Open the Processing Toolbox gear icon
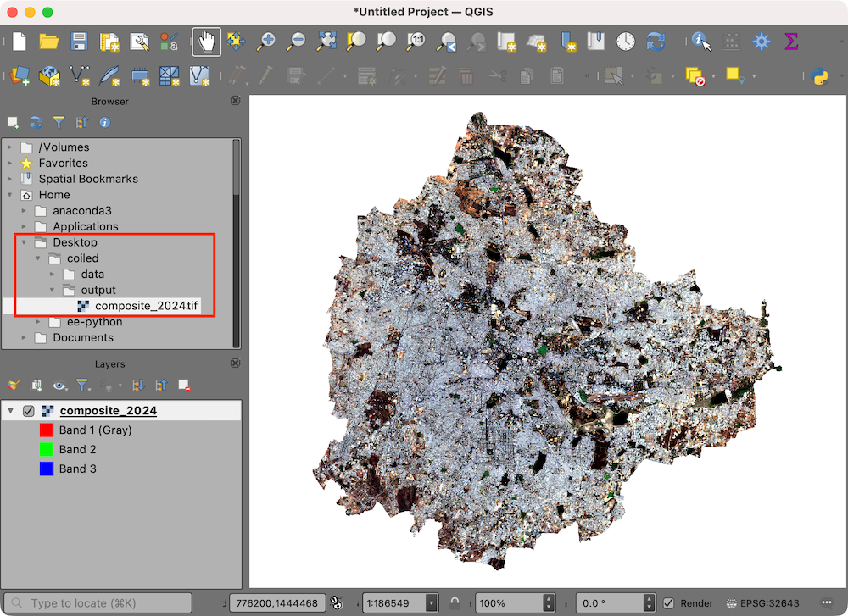Viewport: 848px width, 616px height. pyautogui.click(x=762, y=42)
